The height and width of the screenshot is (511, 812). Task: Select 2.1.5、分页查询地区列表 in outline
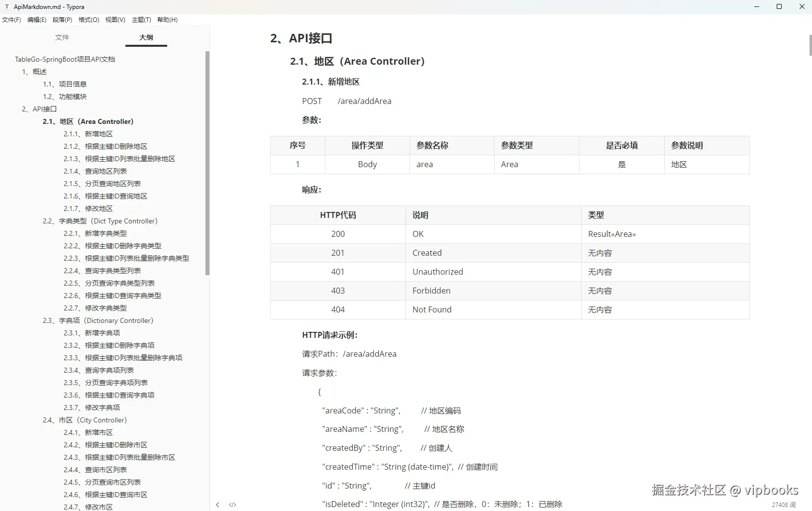[102, 184]
